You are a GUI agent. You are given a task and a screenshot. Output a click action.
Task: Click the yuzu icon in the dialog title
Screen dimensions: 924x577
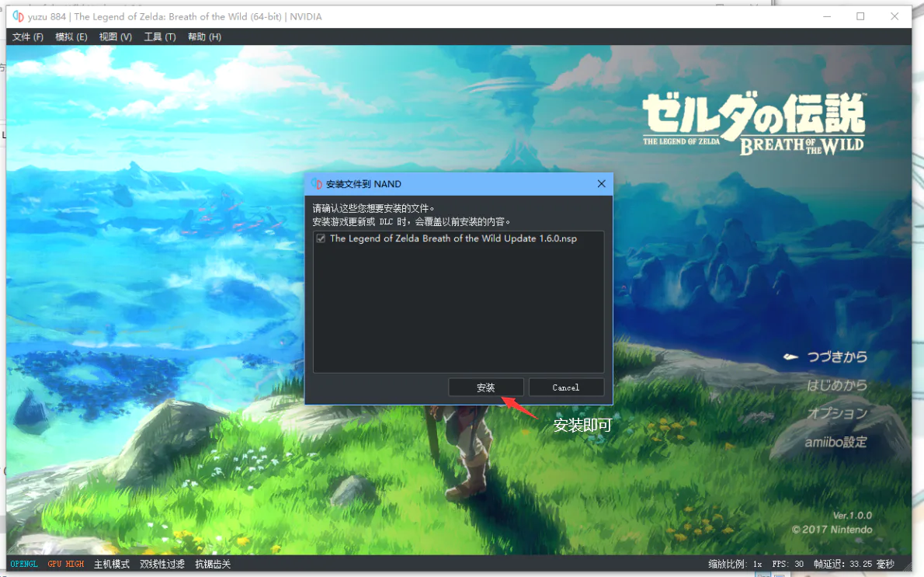click(x=317, y=184)
